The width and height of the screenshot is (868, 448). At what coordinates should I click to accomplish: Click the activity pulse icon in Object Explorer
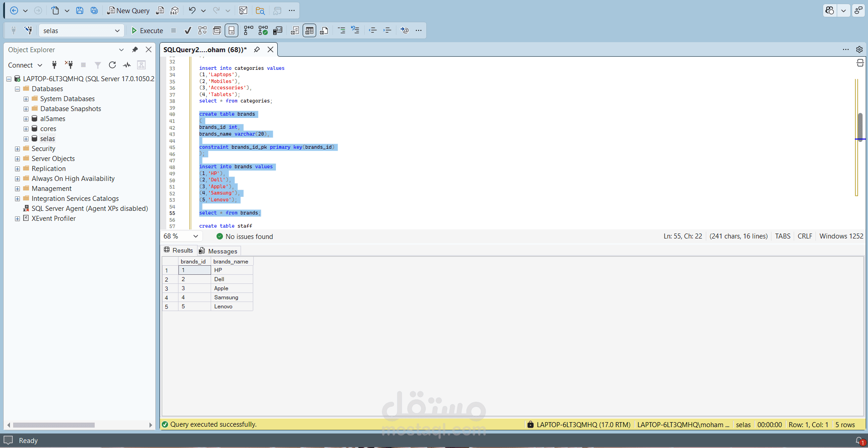tap(127, 65)
